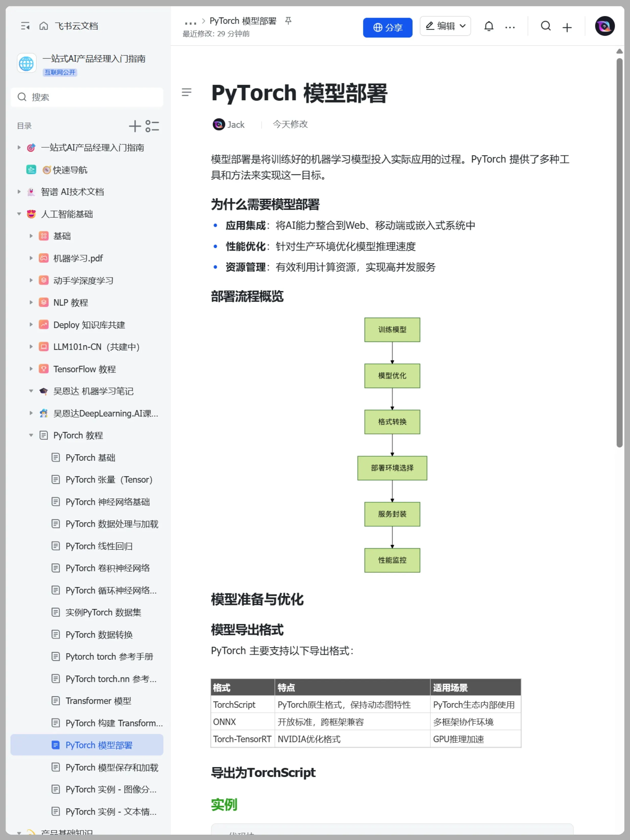Click the plus icon to create new

click(x=567, y=27)
